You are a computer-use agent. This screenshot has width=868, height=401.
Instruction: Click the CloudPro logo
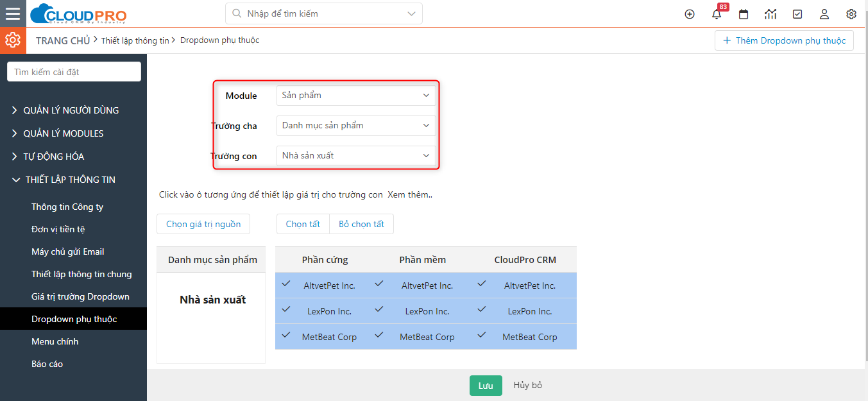(x=78, y=13)
